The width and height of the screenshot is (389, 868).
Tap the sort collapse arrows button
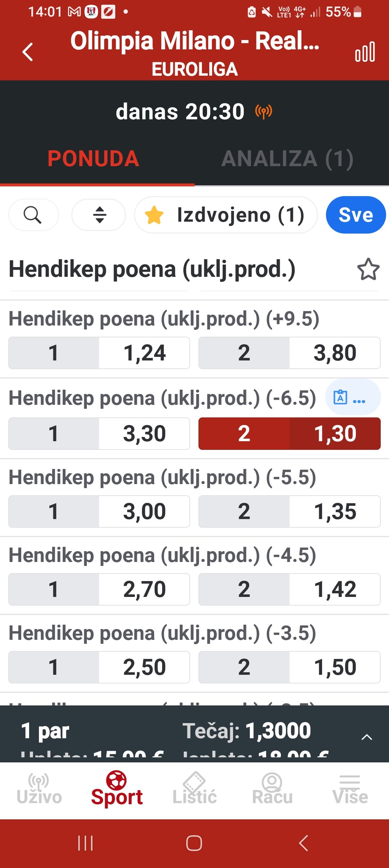(x=99, y=215)
